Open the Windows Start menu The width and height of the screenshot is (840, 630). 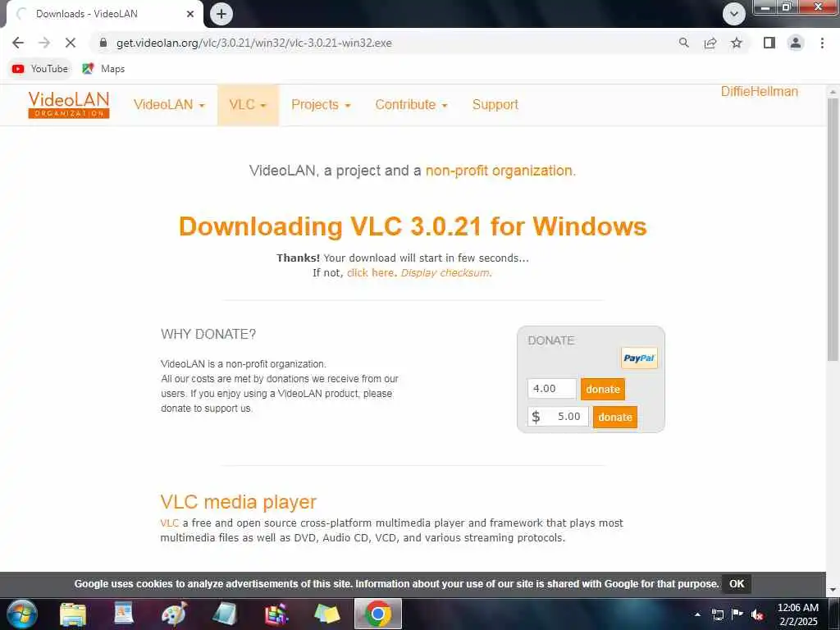coord(21,614)
